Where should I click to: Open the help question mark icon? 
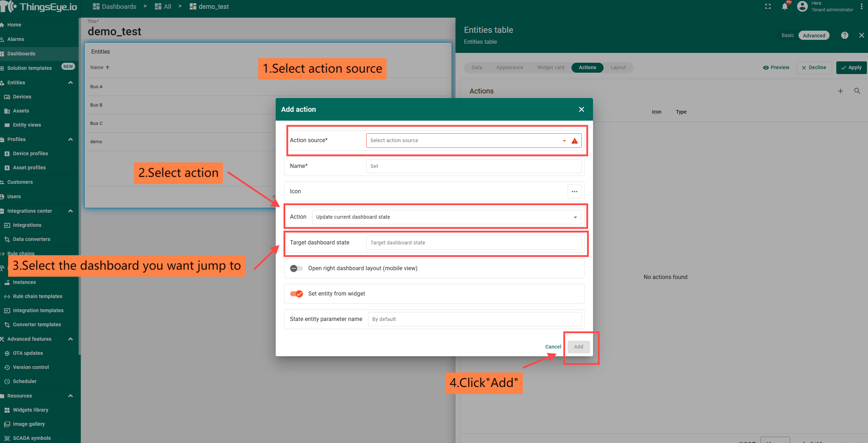pos(844,35)
